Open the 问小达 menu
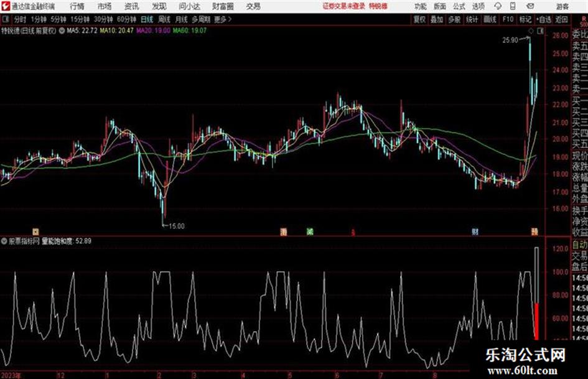 tap(189, 6)
